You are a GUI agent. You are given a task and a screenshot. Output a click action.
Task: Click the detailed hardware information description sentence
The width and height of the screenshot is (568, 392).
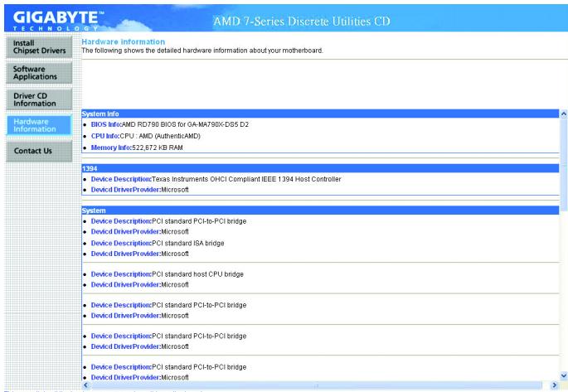point(202,51)
